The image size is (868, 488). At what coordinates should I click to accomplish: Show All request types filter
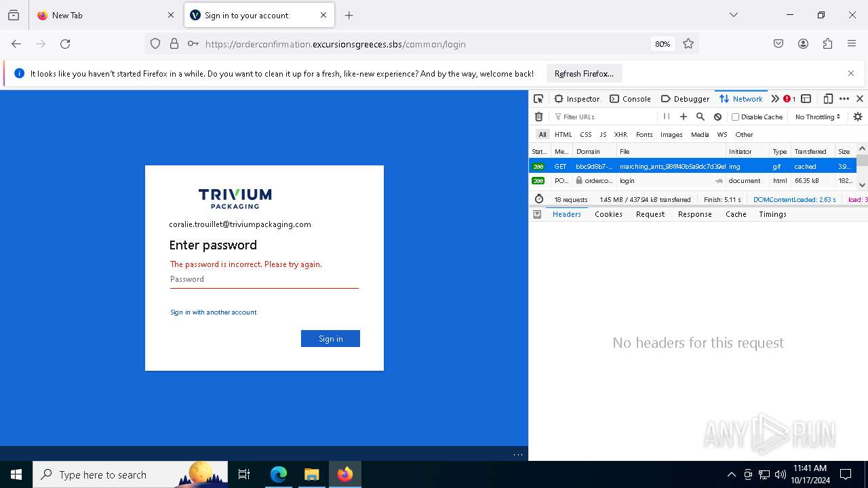tap(542, 134)
